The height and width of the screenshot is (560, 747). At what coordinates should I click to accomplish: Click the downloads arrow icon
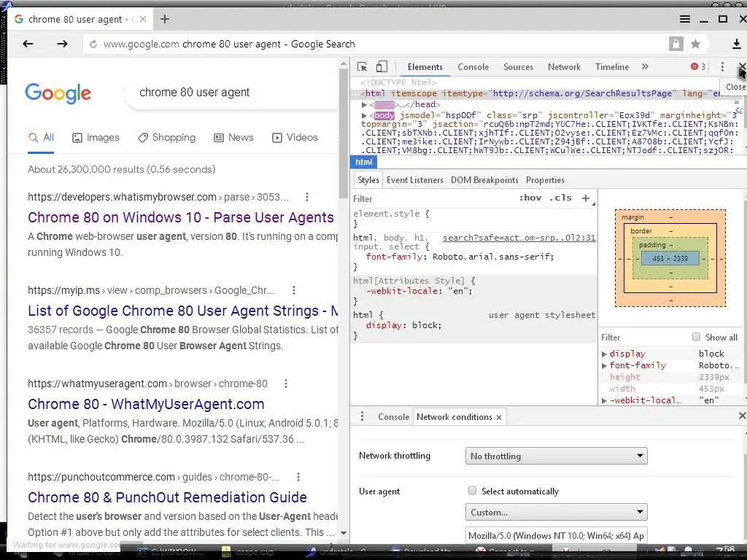coord(736,44)
